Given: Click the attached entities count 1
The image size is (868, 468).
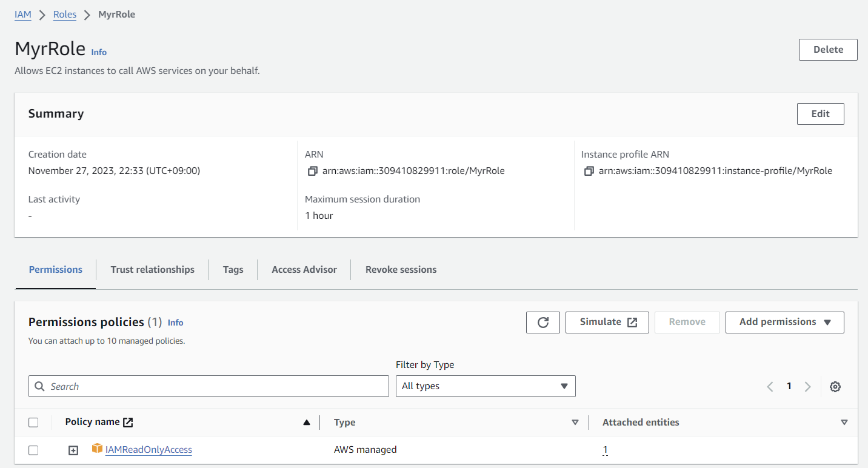Looking at the screenshot, I should (605, 450).
